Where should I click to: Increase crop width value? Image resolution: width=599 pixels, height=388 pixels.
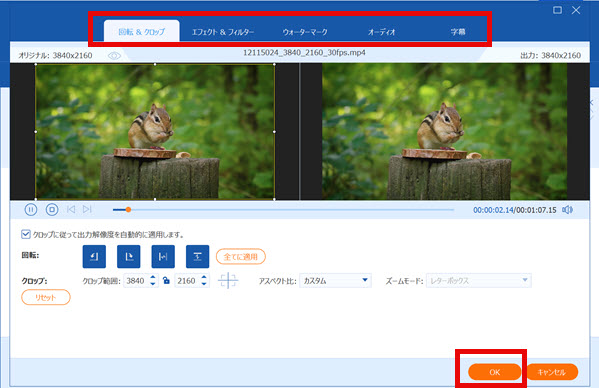pos(153,277)
